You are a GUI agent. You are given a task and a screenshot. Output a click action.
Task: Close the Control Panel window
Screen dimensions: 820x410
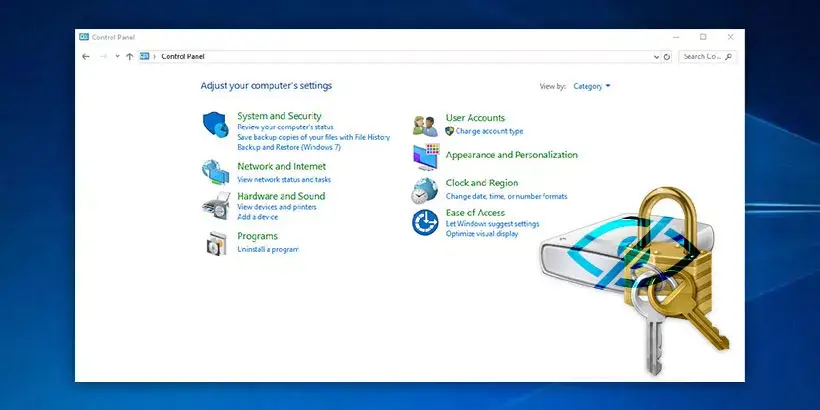[731, 37]
